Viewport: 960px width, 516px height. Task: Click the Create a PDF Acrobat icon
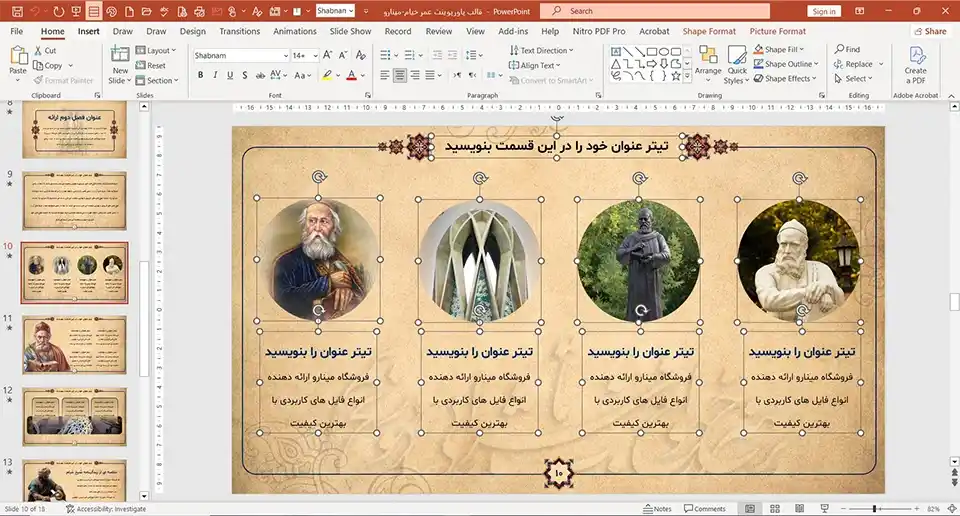[916, 56]
